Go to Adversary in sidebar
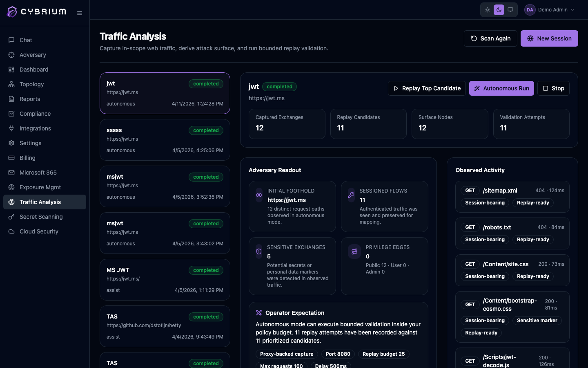This screenshot has height=368, width=588. pos(45,55)
